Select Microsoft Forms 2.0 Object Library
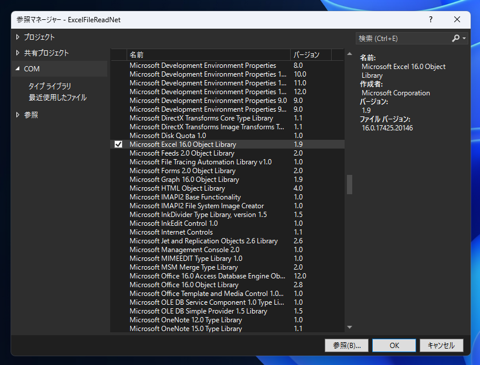480x365 pixels. 227,171
